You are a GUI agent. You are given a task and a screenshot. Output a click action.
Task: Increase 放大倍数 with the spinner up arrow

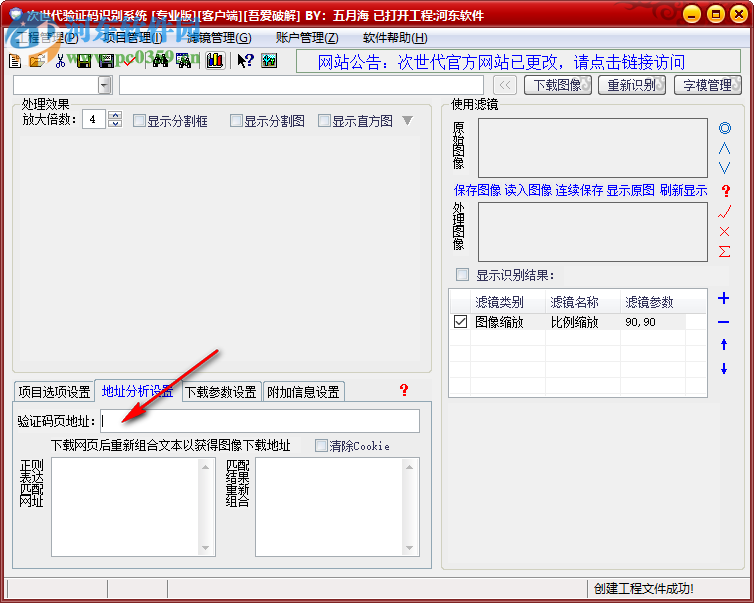[115, 115]
